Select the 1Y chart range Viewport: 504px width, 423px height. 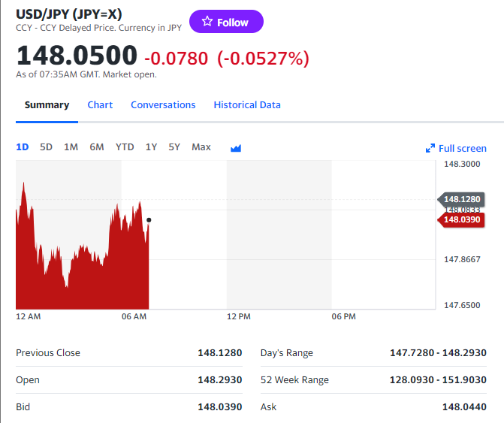[151, 147]
